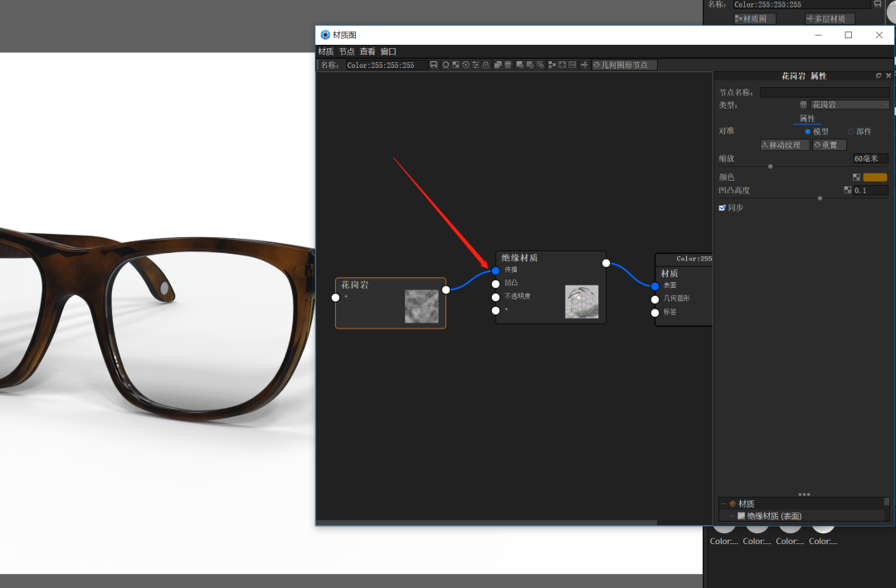Click the horizontal sliders icon in the toolbar
The height and width of the screenshot is (588, 896).
475,66
